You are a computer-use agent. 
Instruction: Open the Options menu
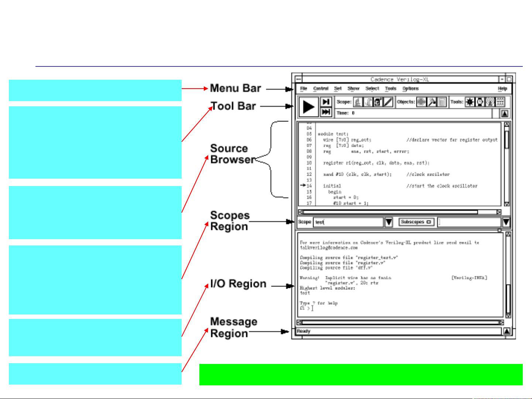[411, 89]
